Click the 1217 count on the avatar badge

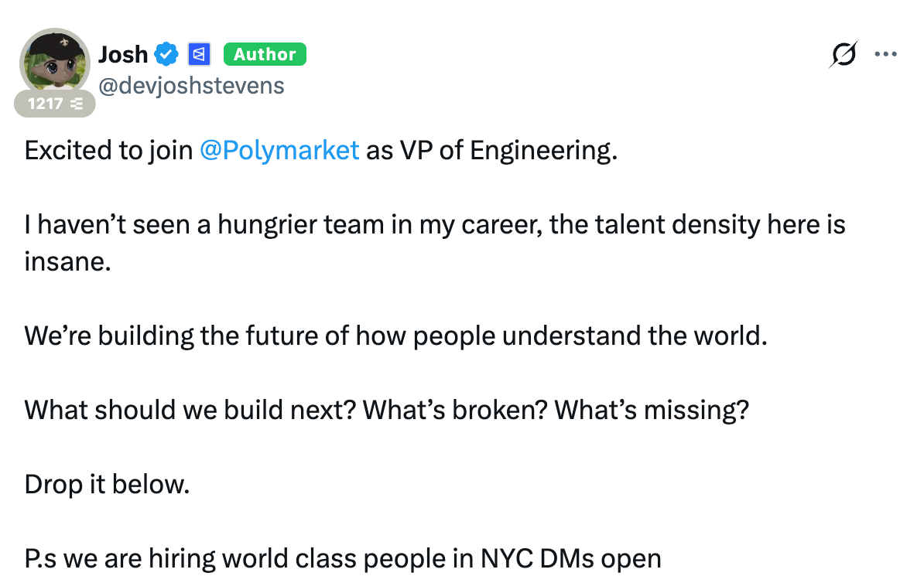(x=46, y=104)
